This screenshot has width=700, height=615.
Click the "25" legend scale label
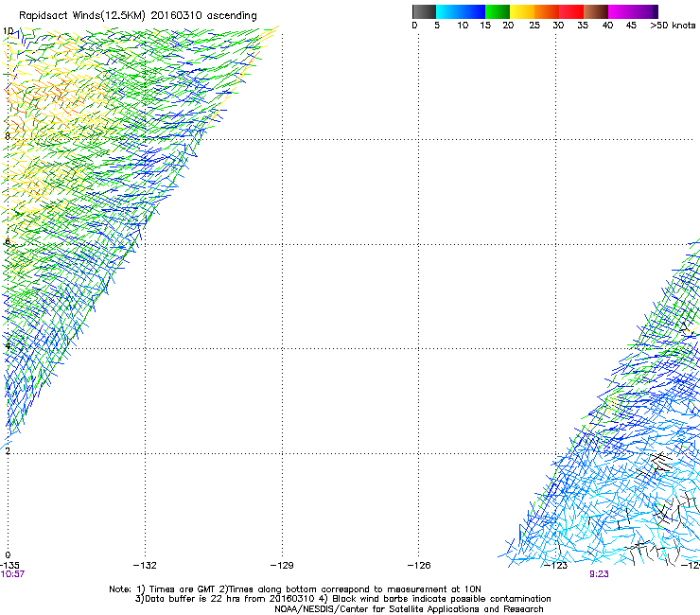coord(534,26)
